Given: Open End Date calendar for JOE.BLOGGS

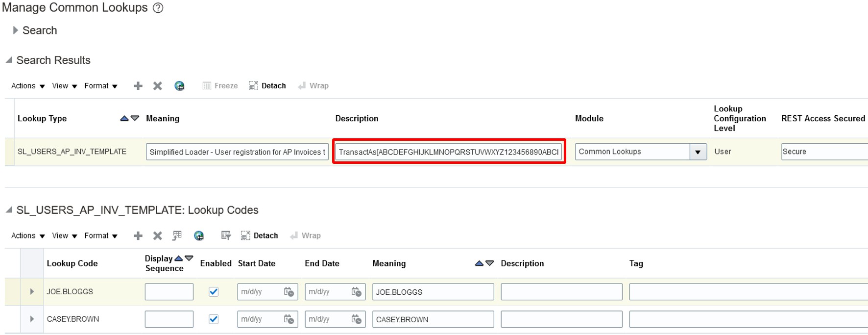Looking at the screenshot, I should [x=357, y=292].
